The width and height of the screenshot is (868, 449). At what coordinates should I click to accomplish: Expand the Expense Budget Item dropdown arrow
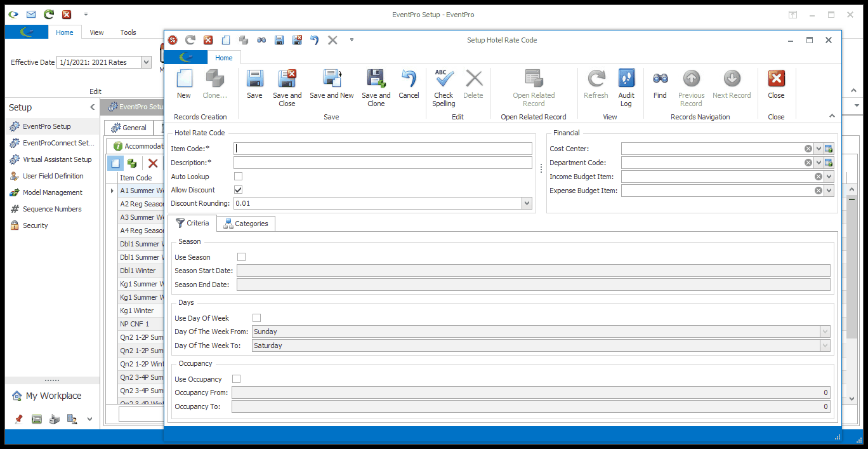tap(829, 191)
